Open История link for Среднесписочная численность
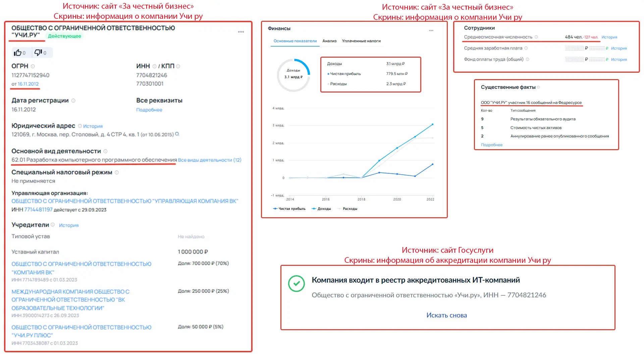Viewport: 644px width, 355px height. click(x=609, y=37)
